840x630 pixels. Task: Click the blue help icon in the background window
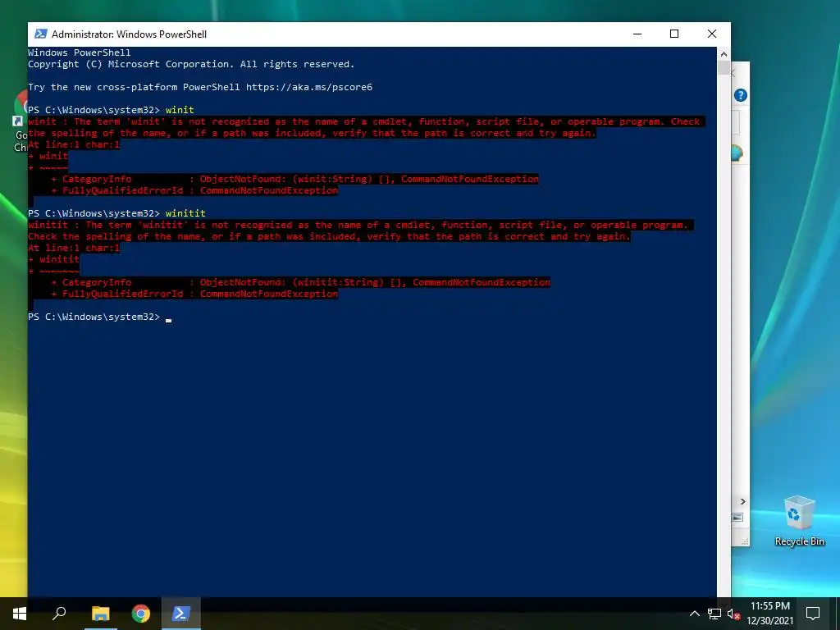point(741,95)
